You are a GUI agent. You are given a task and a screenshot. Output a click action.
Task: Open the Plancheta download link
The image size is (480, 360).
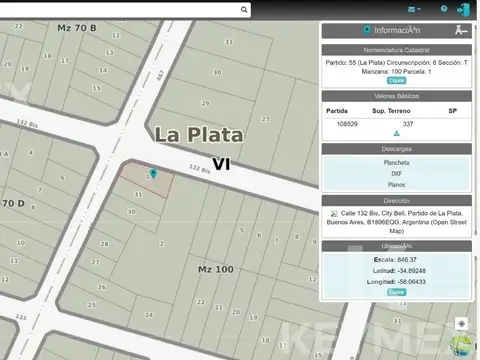click(x=396, y=163)
